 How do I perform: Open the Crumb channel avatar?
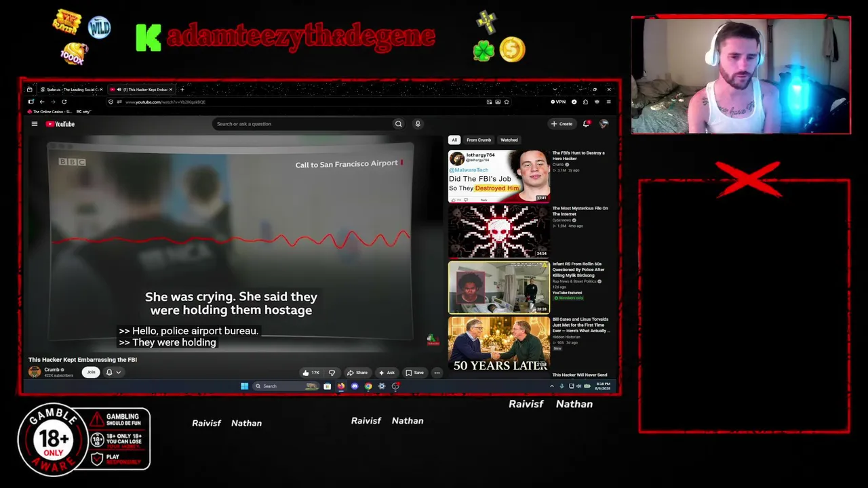pos(35,371)
